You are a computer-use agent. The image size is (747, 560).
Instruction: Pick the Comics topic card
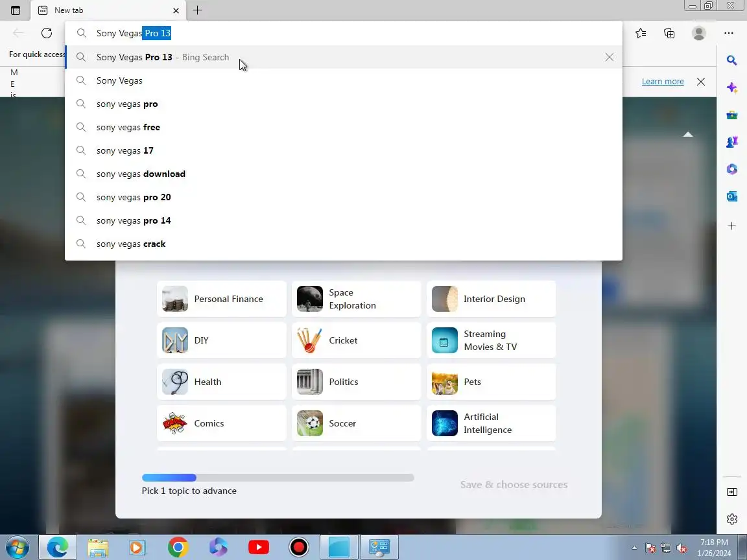tap(222, 423)
